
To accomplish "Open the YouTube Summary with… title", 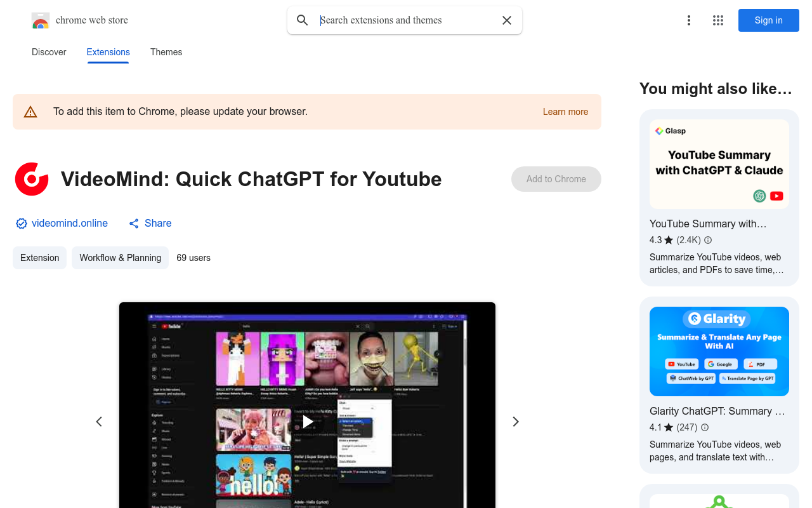I will [708, 224].
